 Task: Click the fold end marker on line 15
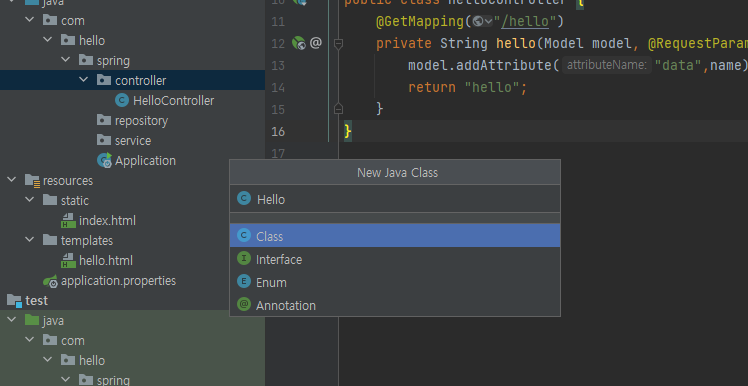pos(338,109)
